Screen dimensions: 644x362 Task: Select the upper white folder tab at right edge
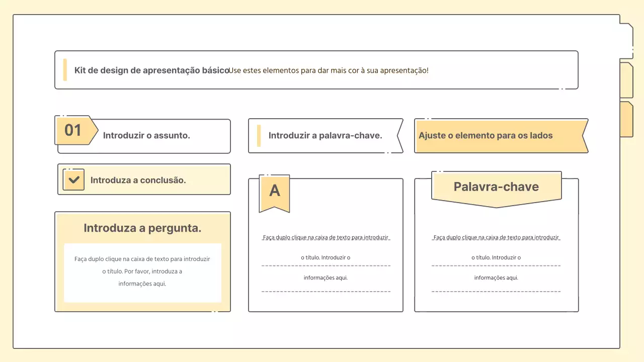(x=626, y=41)
